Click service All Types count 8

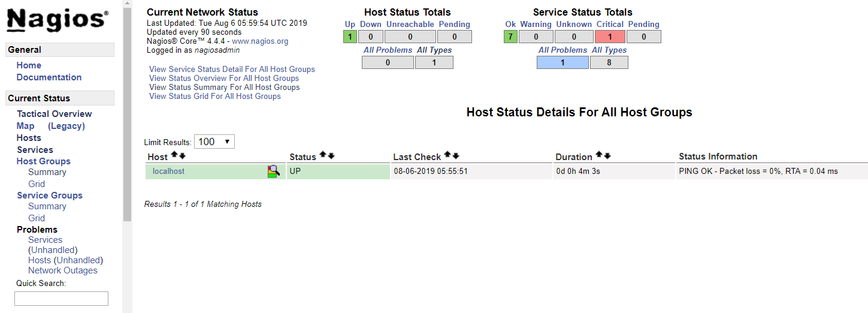point(609,62)
